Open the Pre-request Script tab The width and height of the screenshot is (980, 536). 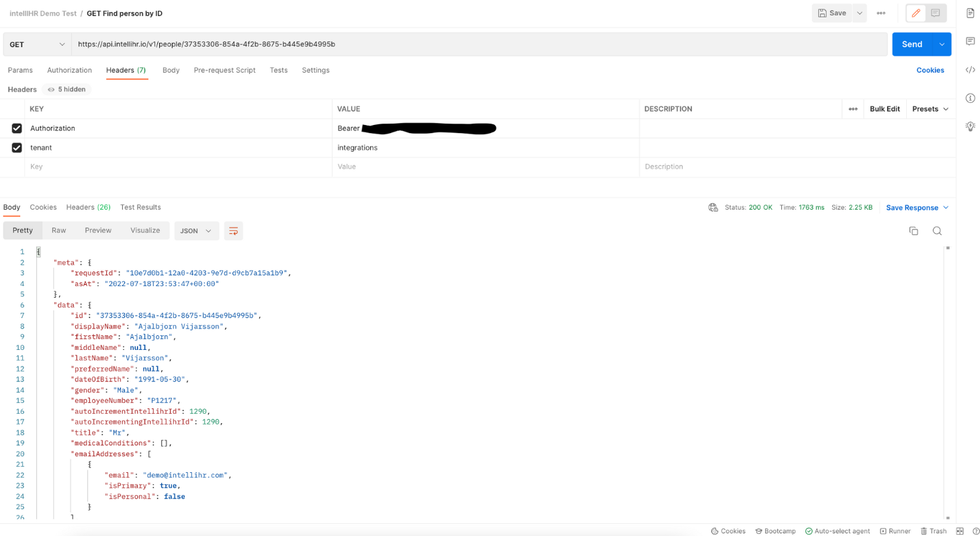point(224,70)
